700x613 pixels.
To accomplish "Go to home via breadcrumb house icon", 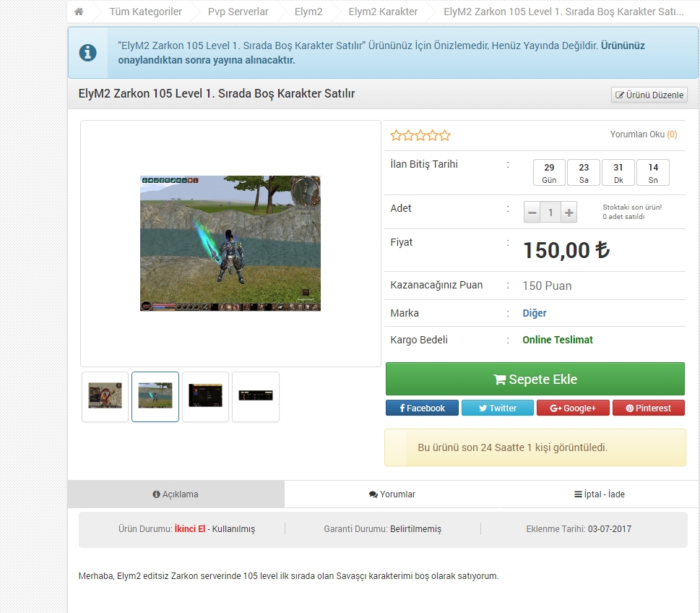I will coord(79,12).
